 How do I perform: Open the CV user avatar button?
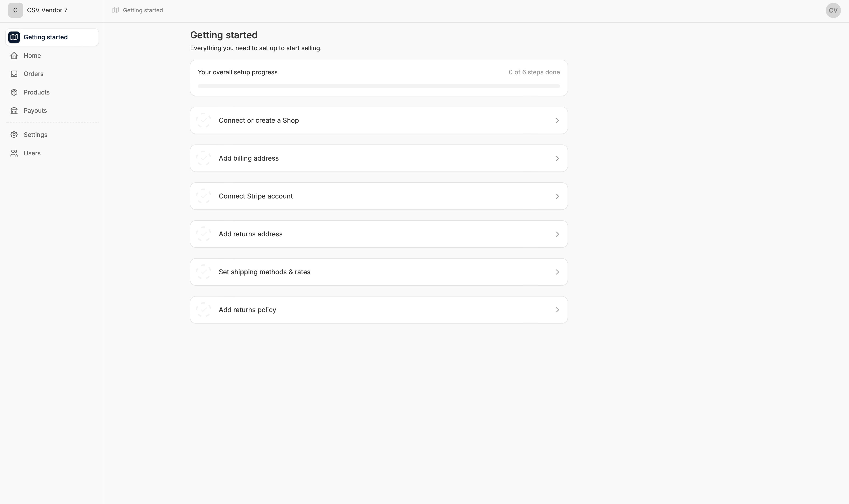(833, 10)
